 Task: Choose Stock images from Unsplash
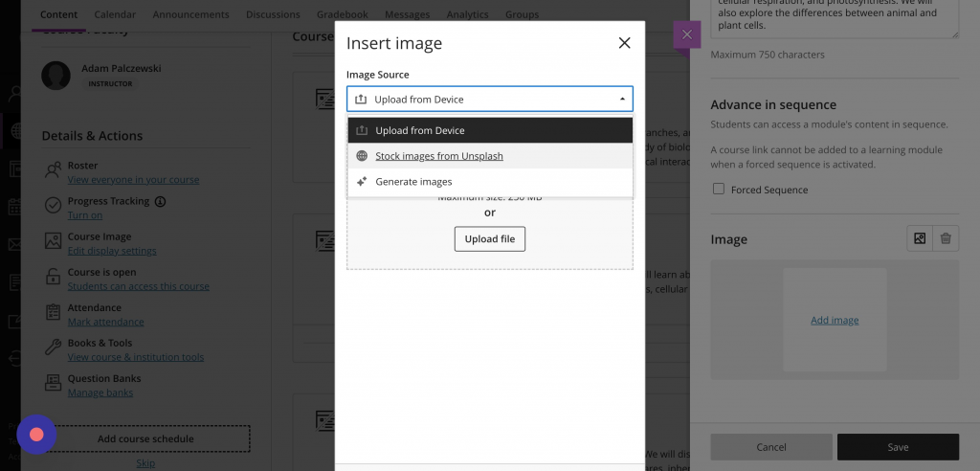(490, 156)
